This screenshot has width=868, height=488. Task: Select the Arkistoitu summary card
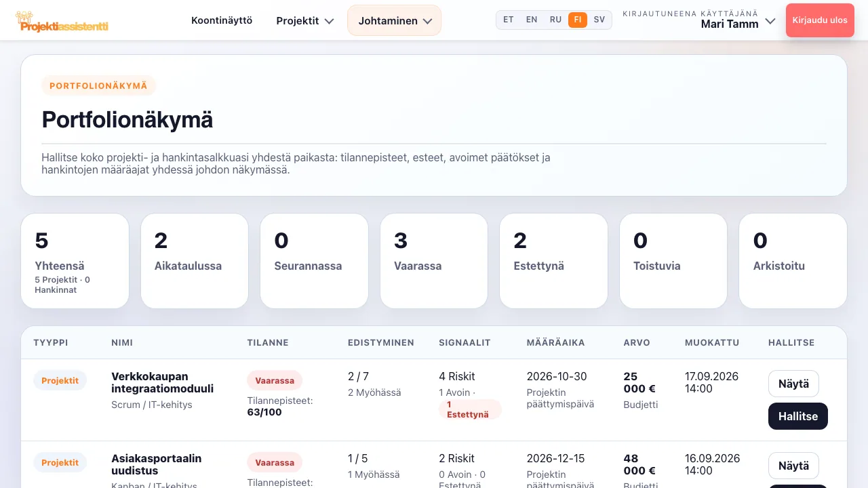click(793, 261)
